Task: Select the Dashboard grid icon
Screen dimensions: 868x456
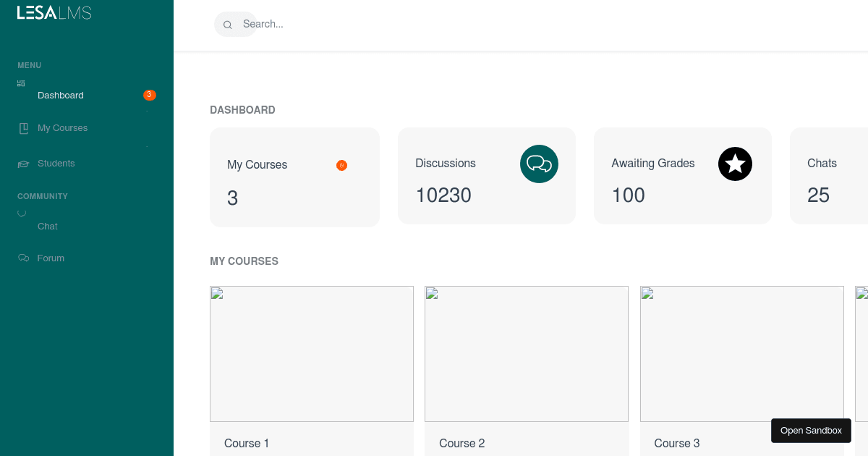Action: (21, 82)
